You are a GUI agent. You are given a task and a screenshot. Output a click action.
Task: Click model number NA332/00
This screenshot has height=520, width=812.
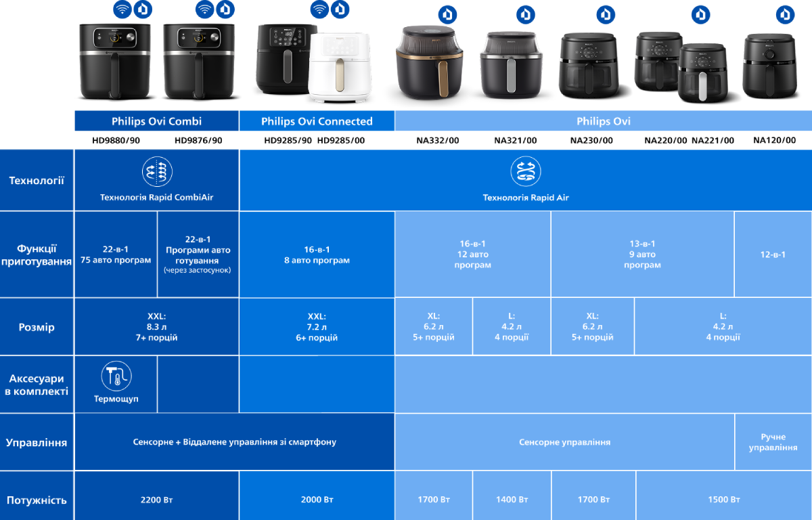tap(438, 140)
